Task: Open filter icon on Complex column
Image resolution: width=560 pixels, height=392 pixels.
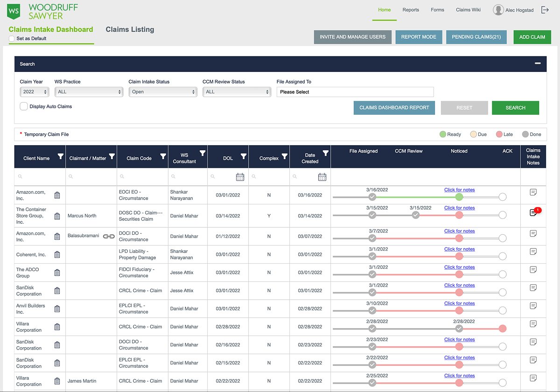Action: click(285, 156)
